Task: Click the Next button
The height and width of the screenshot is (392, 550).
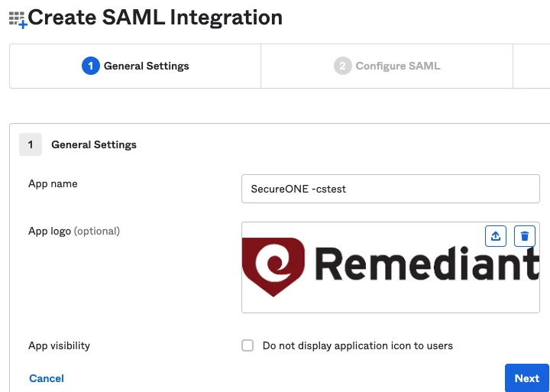Action: coord(527,378)
